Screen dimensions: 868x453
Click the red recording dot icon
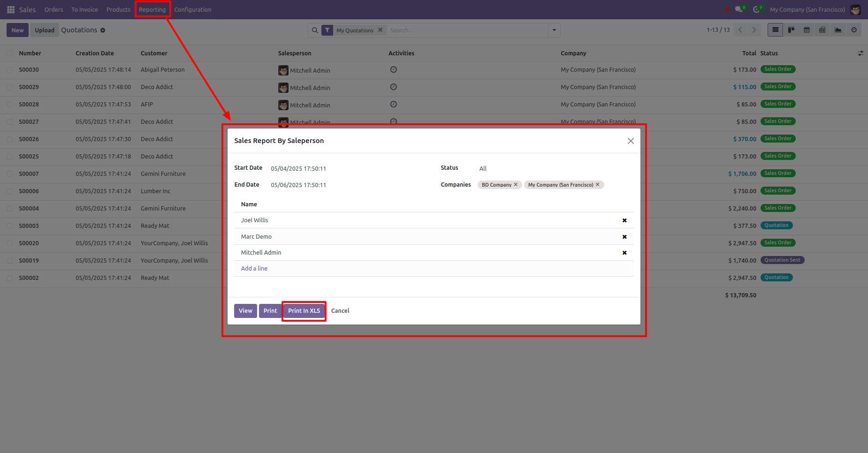728,9
